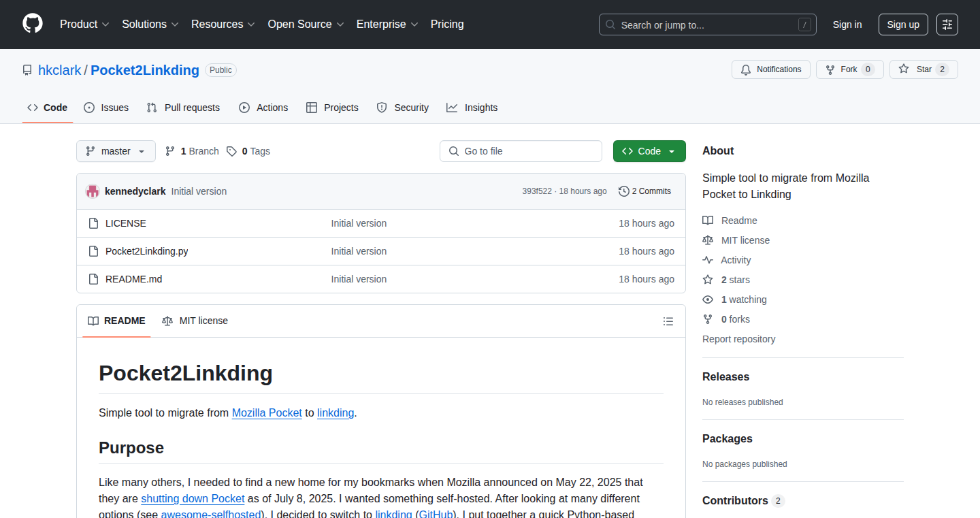
Task: Open the Product menu
Action: coord(84,25)
